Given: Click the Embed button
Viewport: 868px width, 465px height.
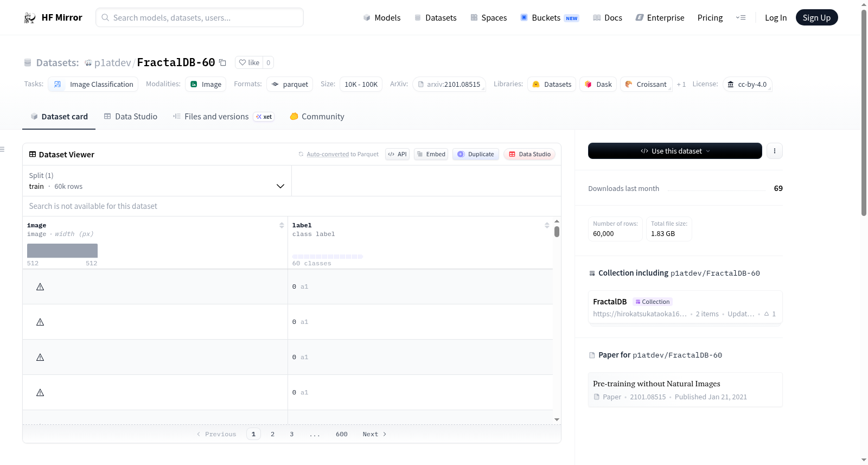Looking at the screenshot, I should click(431, 154).
